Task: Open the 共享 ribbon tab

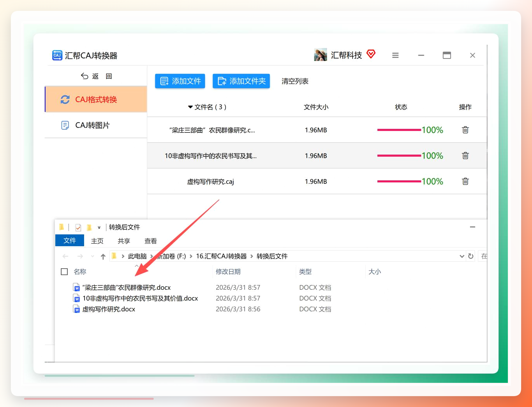Action: coord(124,241)
